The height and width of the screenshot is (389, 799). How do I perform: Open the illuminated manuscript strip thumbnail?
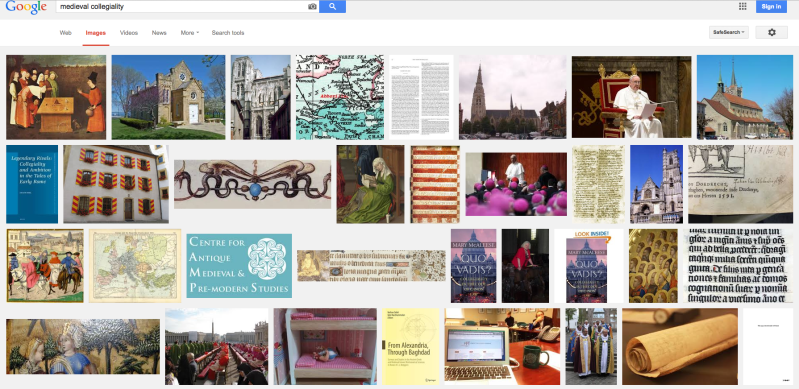click(x=371, y=266)
